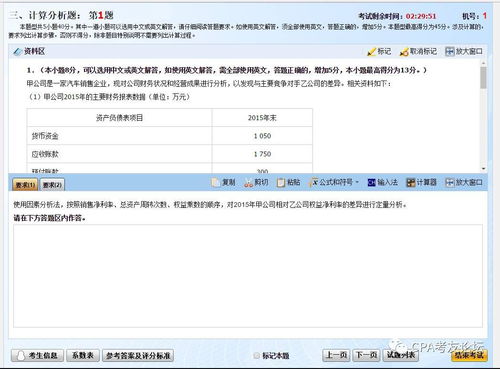Screen dimensions: 500x369
Task: Click the 货币资金 table cell
Action: click(119, 136)
